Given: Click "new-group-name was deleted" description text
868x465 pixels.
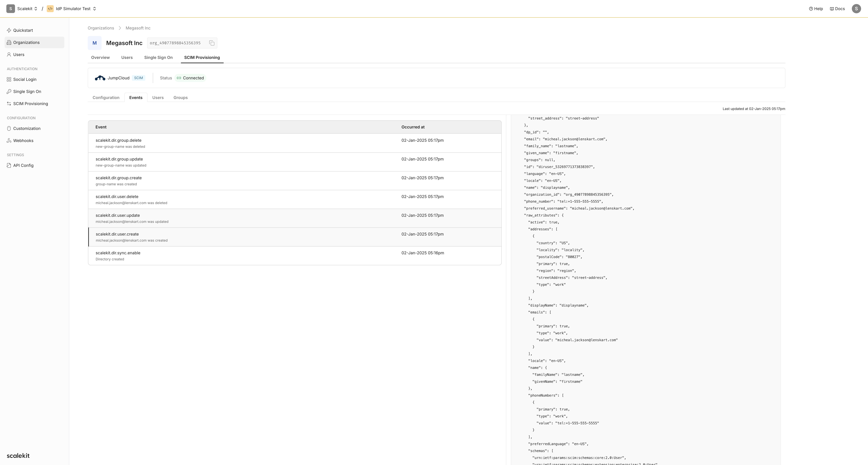Looking at the screenshot, I should [120, 147].
